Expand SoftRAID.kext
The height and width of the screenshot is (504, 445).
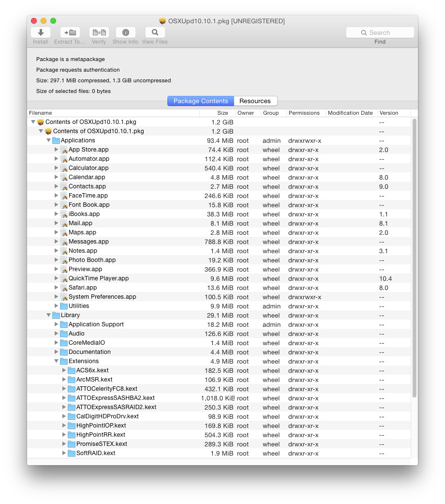64,453
